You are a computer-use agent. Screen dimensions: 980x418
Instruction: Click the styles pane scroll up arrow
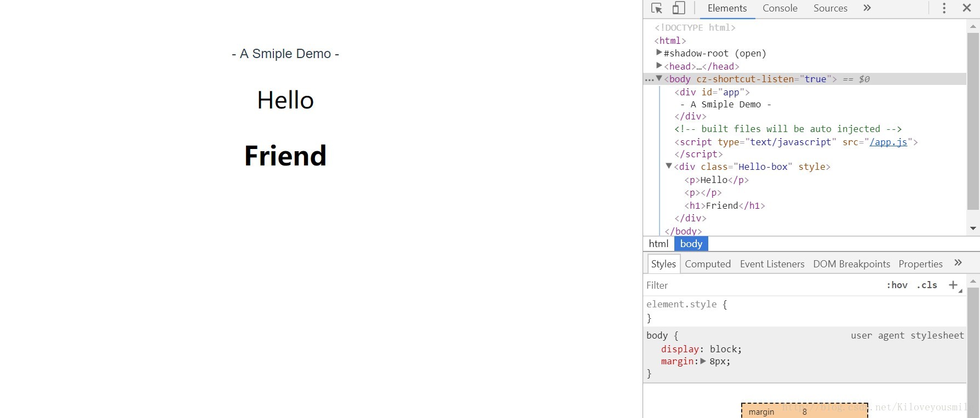click(x=973, y=281)
